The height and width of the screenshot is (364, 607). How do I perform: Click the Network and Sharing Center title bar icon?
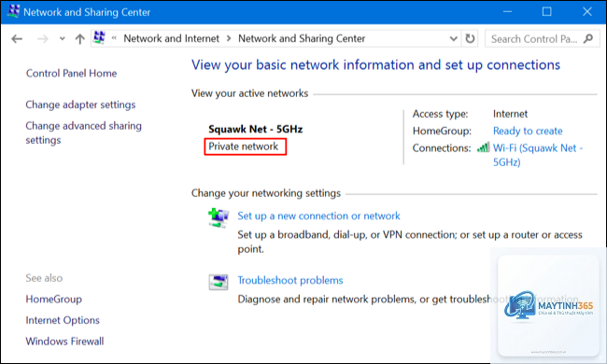pyautogui.click(x=13, y=11)
